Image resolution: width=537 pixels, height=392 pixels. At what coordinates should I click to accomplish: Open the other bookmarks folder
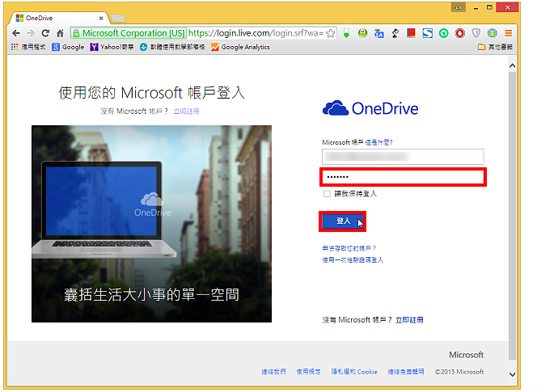[x=495, y=47]
